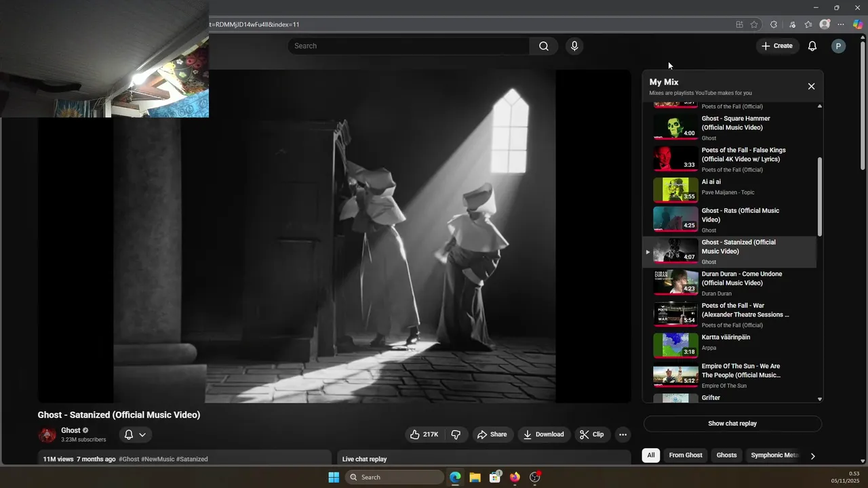Viewport: 868px width, 488px height.
Task: Play Poets of the Fall - War session
Action: pyautogui.click(x=730, y=315)
